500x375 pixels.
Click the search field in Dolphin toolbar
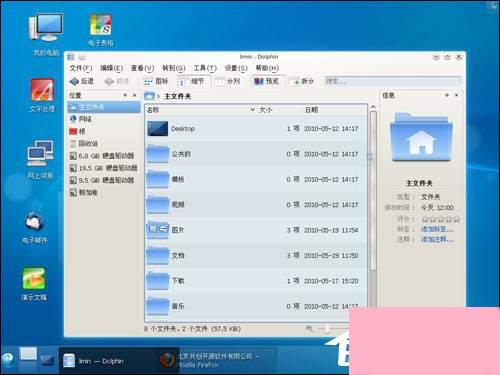click(393, 81)
